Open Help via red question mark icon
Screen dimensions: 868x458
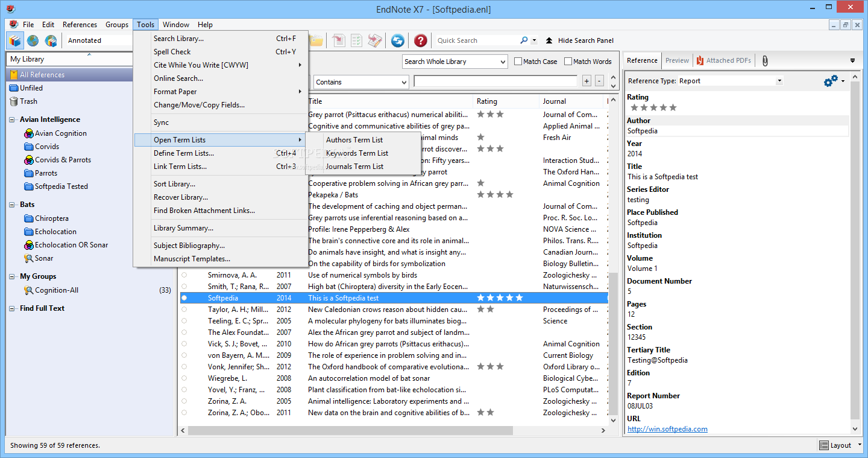point(421,40)
